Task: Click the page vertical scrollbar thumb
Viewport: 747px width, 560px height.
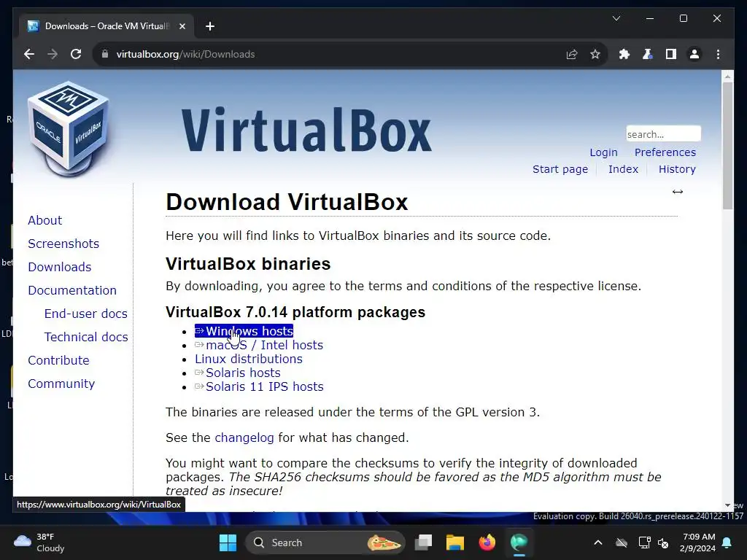Action: point(727,145)
